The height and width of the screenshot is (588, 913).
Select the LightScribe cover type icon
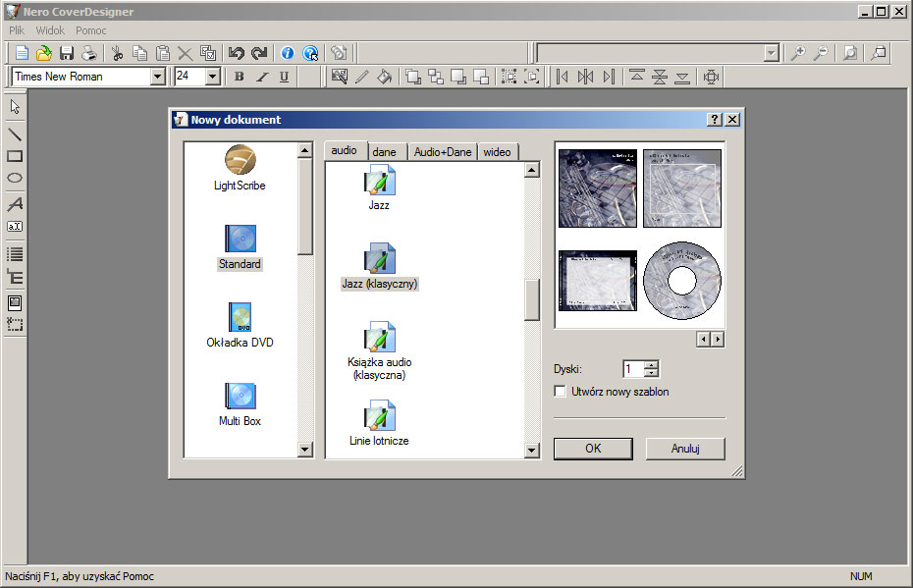point(240,160)
